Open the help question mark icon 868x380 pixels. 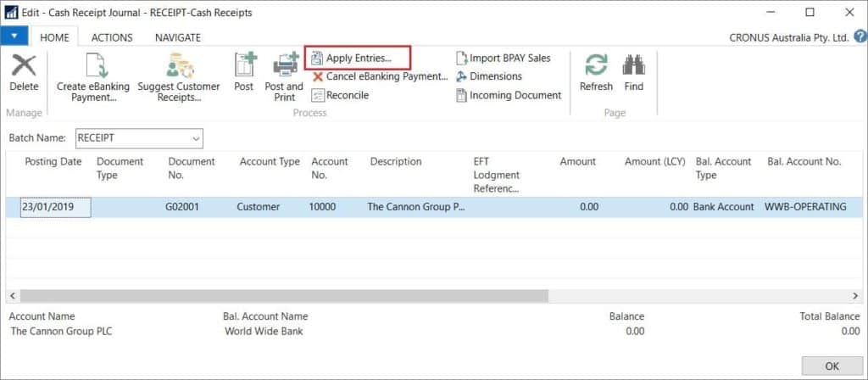click(860, 37)
